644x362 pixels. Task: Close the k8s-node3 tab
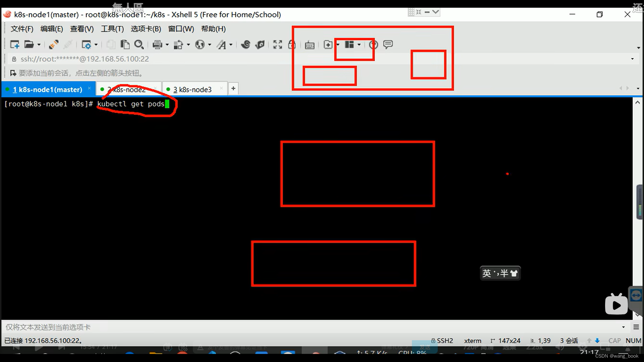click(x=221, y=88)
